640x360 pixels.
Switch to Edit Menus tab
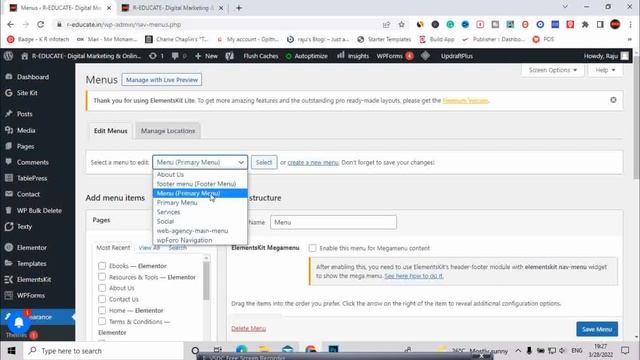click(111, 131)
